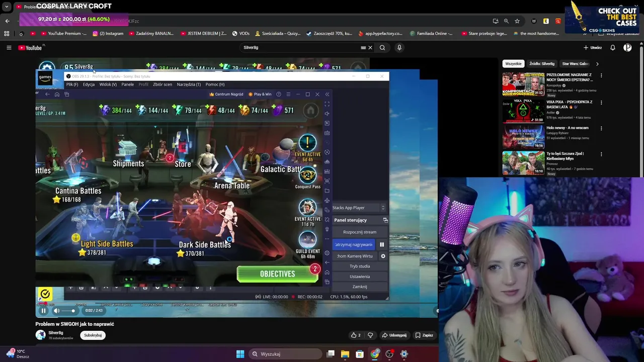Pause the YouTube video
The image size is (644, 362).
pyautogui.click(x=43, y=311)
